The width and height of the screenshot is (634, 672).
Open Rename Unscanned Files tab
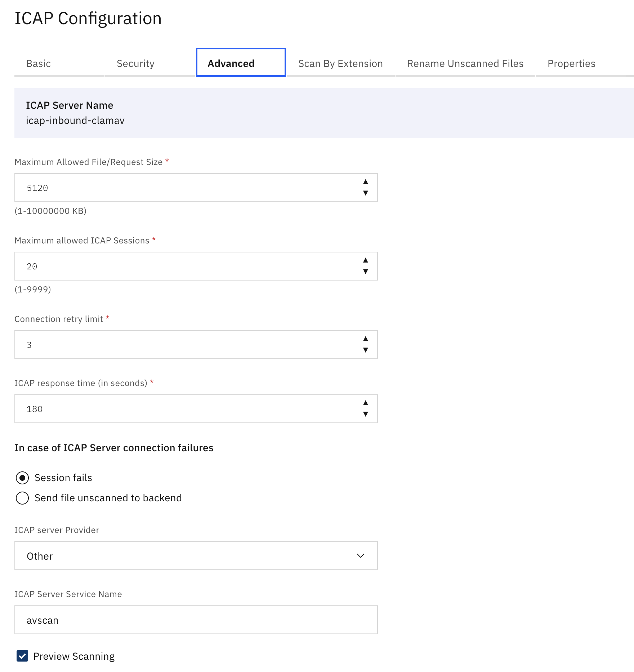point(465,64)
